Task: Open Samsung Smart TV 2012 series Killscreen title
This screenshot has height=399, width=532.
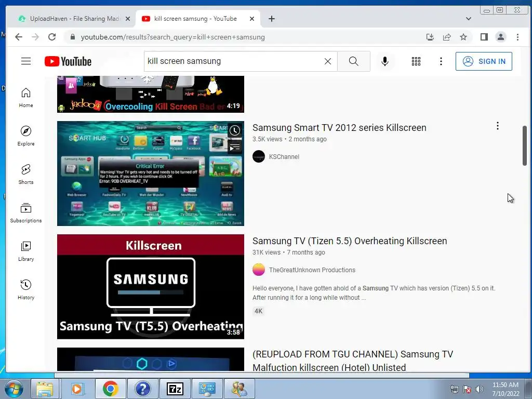Action: [x=339, y=128]
